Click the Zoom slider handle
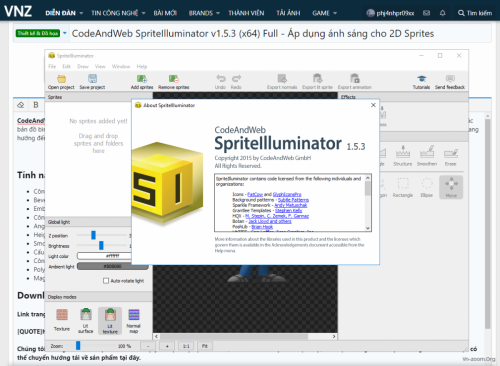 [x=78, y=345]
